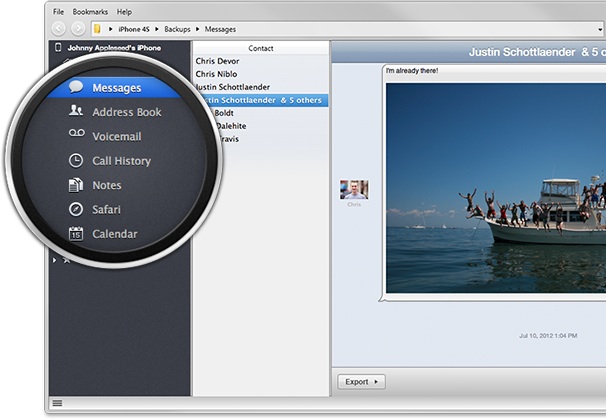This screenshot has width=606, height=419.
Task: Click the Address Book contacts icon
Action: [x=76, y=112]
